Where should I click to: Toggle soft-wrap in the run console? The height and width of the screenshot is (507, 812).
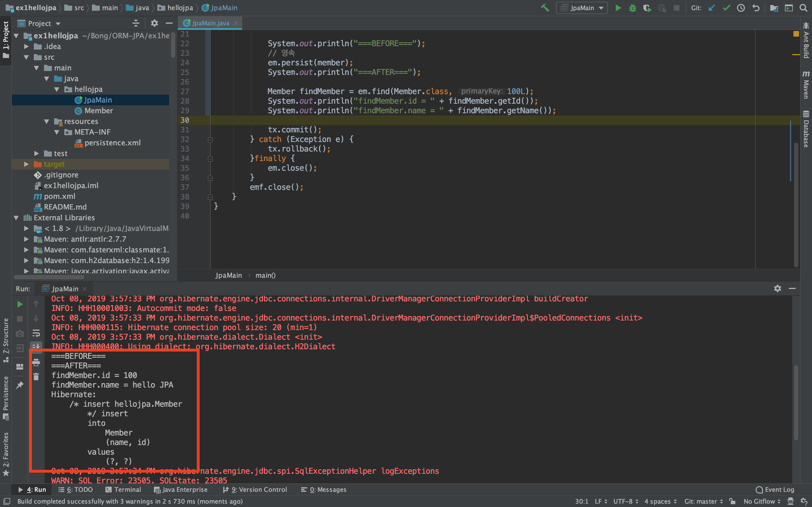point(36,333)
